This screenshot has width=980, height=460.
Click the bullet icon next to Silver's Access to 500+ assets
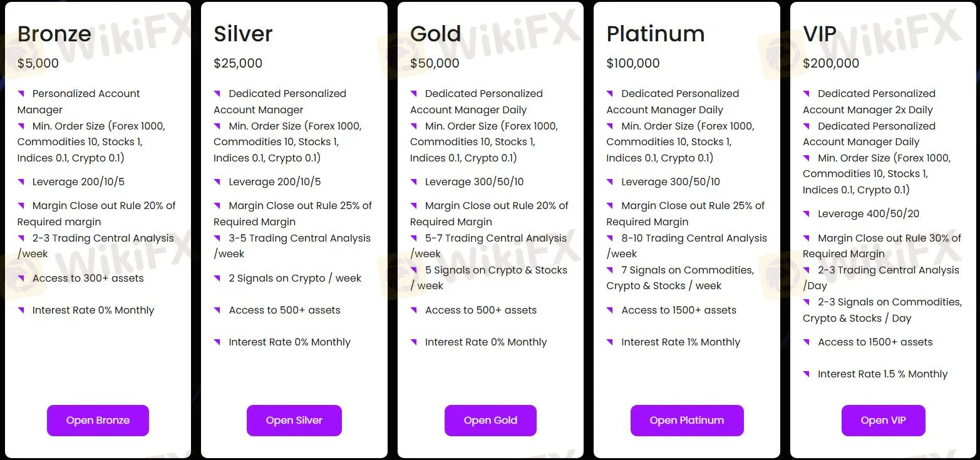(x=218, y=310)
